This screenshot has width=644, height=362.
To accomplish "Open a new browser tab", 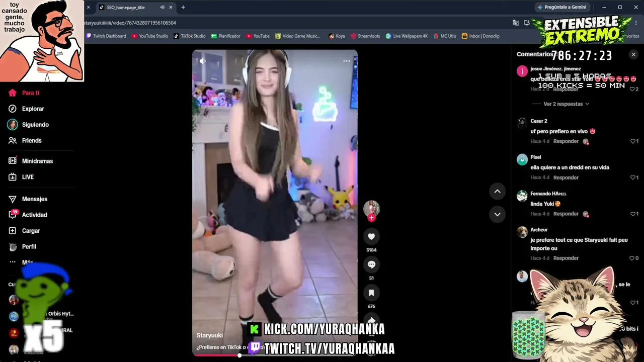I will (183, 8).
